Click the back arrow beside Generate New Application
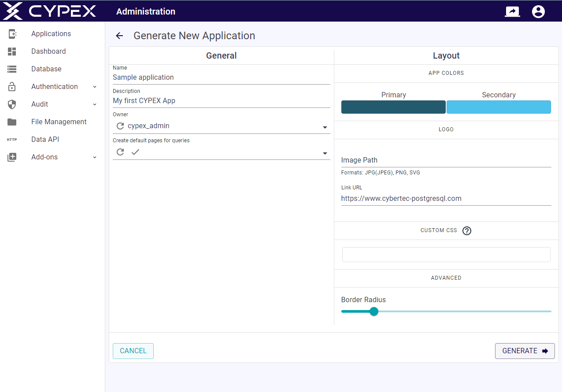Image resolution: width=562 pixels, height=392 pixels. point(119,36)
